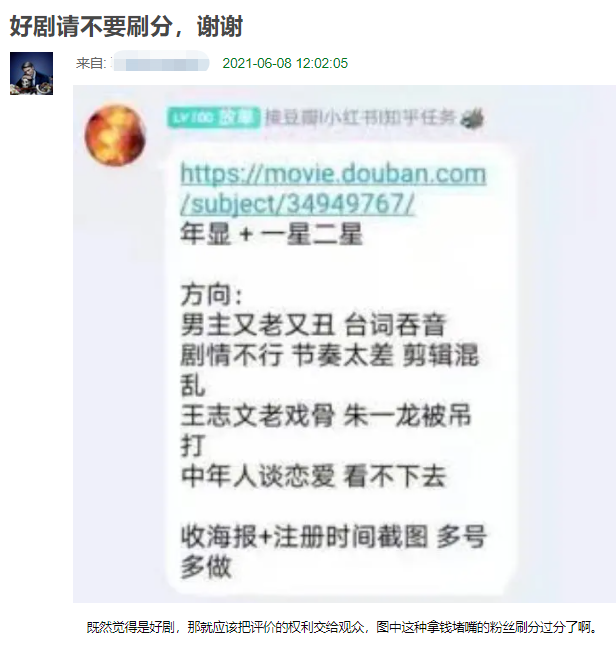Click the group name 推豆瓣|小红书|知乎任务
This screenshot has height=649, width=616.
[x=360, y=118]
